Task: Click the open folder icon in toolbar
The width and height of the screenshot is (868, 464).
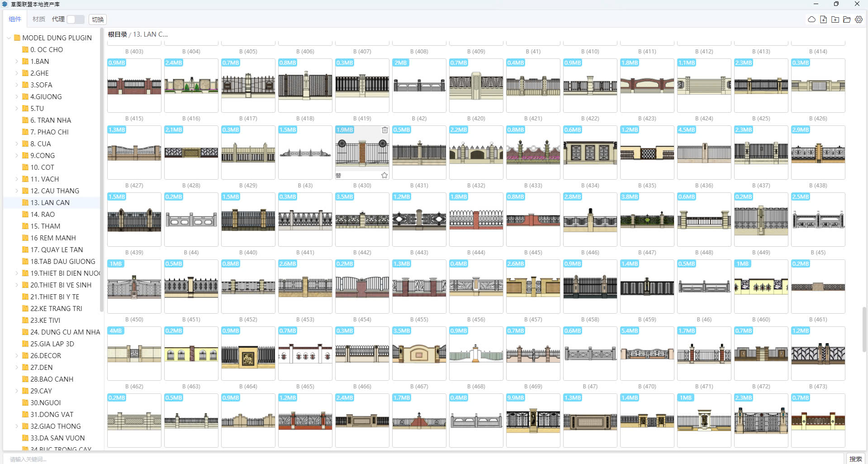Action: coord(847,19)
